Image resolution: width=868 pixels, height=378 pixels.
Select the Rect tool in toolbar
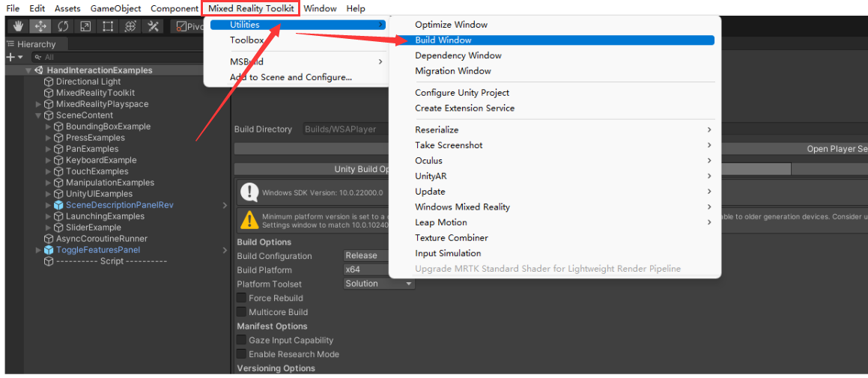click(108, 26)
